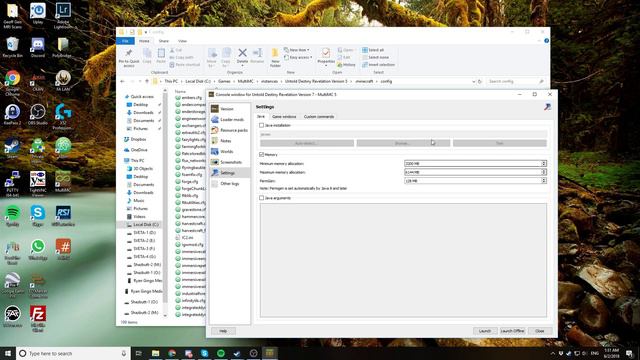The width and height of the screenshot is (640, 360).
Task: Open the KeePass 2 desktop shortcut
Action: point(13,115)
